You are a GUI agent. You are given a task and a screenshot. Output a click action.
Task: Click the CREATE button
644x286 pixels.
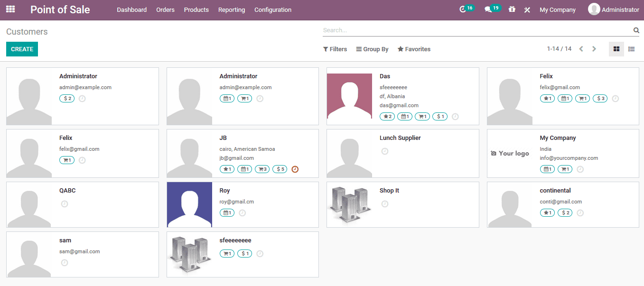[22, 49]
